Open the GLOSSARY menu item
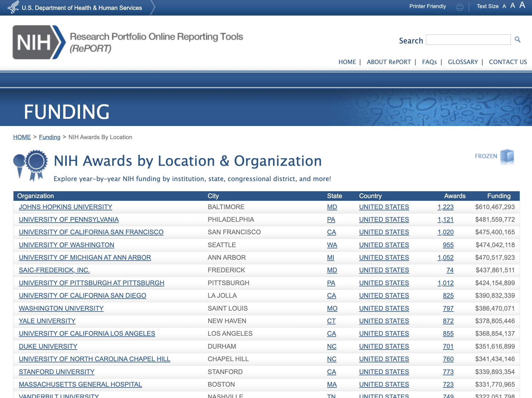This screenshot has height=398, width=532. coord(463,62)
